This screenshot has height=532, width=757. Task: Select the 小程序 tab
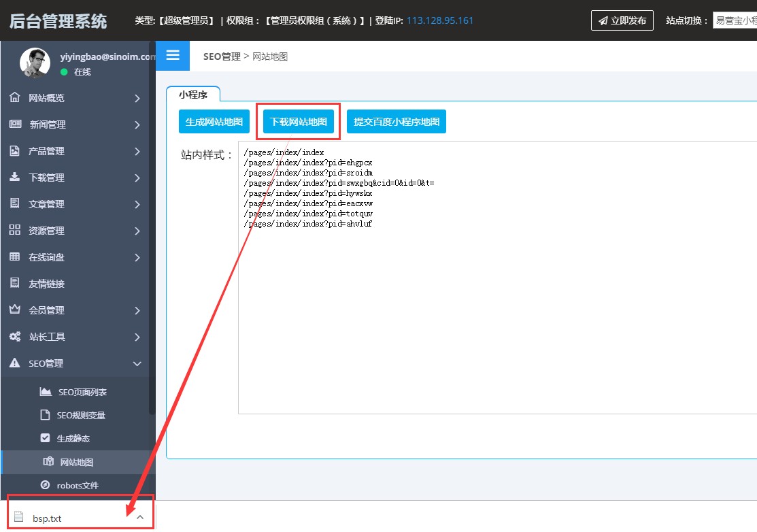pos(193,95)
